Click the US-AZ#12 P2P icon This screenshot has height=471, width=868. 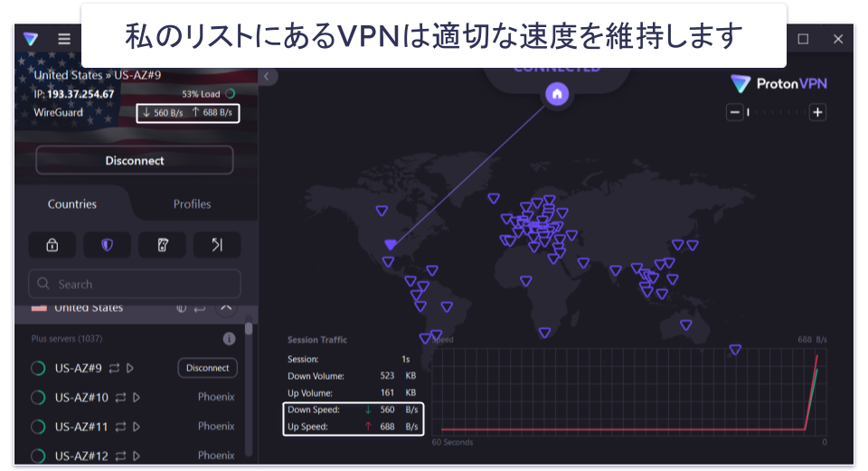click(120, 456)
